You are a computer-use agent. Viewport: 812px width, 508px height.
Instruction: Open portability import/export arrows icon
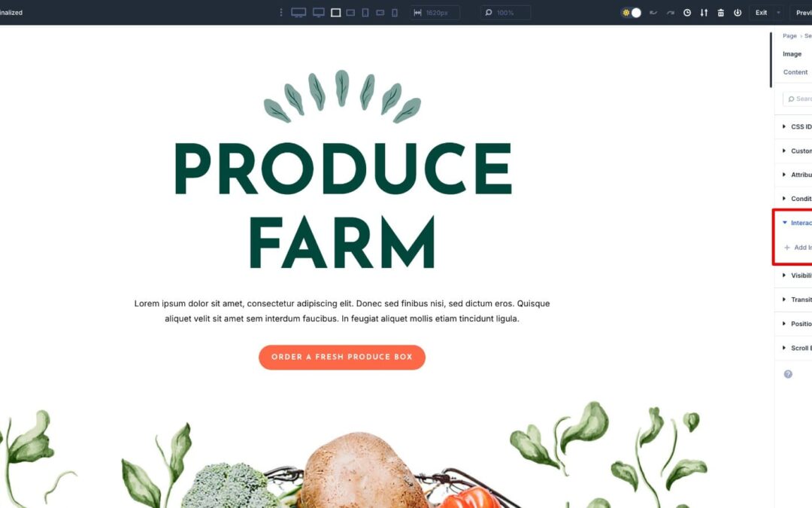pos(704,13)
